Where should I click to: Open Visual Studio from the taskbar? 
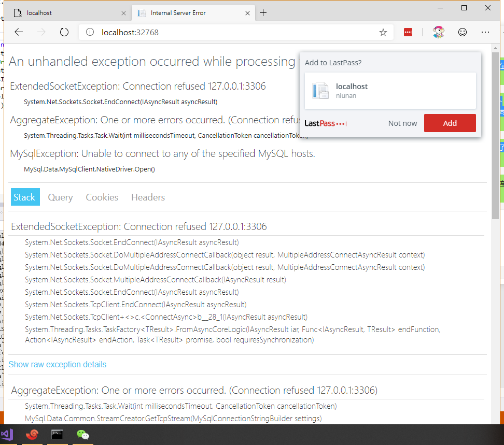[x=7, y=435]
